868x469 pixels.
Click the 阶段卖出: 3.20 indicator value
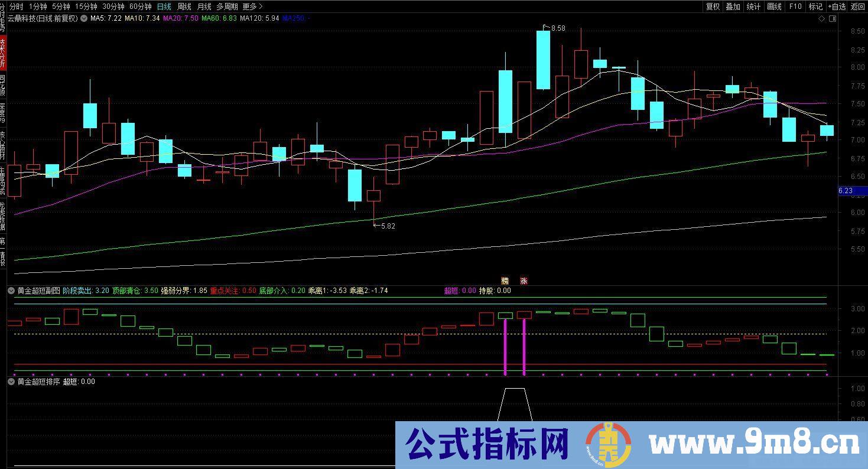[86, 291]
